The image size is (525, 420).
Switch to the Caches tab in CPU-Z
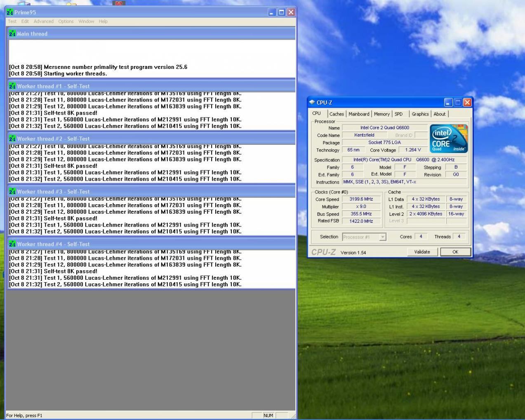click(x=337, y=114)
